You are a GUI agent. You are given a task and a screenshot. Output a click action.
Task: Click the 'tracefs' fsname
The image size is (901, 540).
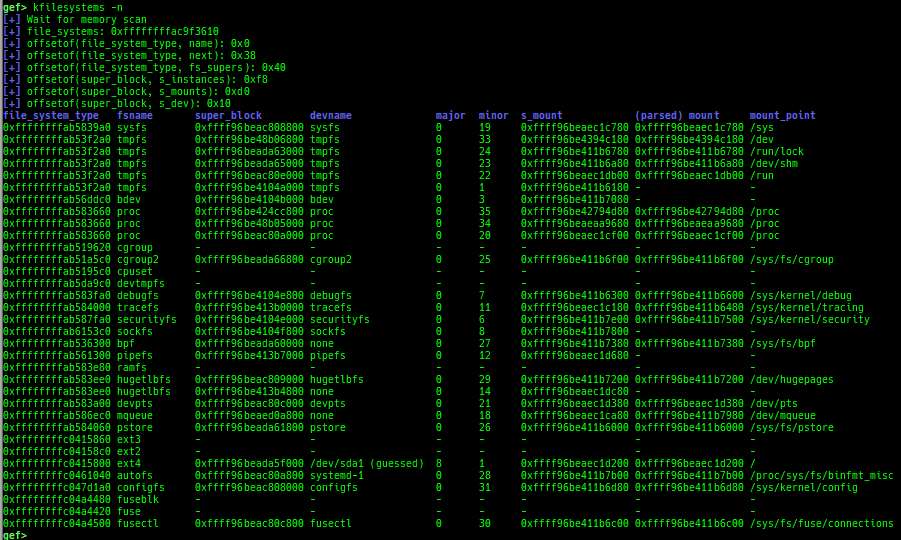[138, 307]
